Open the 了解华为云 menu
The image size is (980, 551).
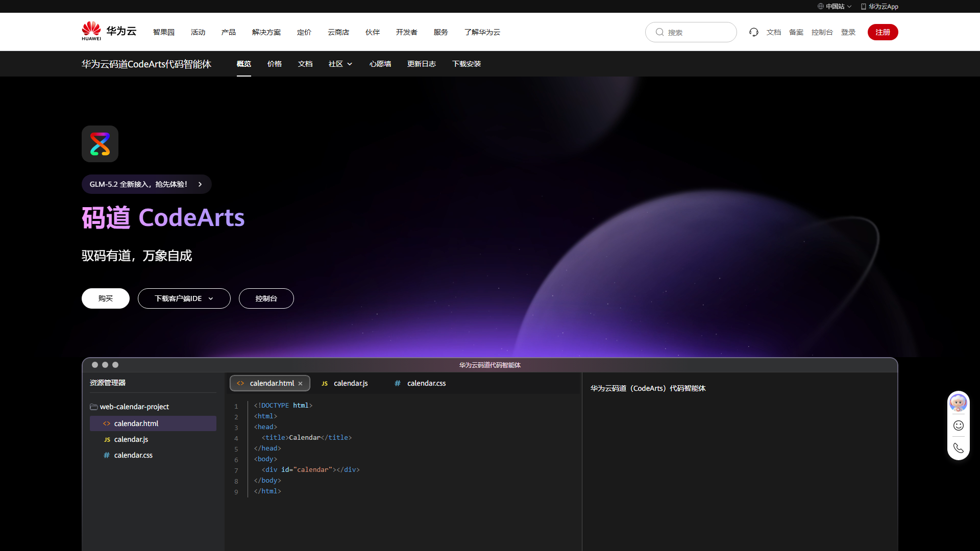(482, 32)
